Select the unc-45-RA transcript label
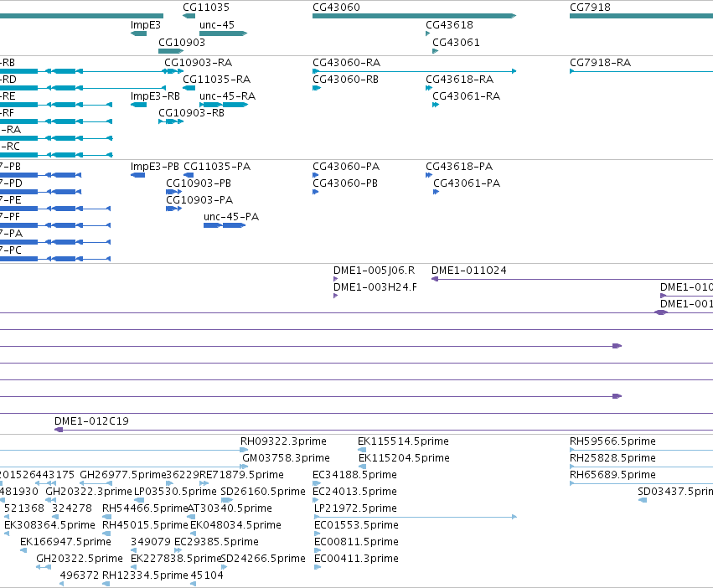Image resolution: width=713 pixels, height=588 pixels. coord(227,96)
